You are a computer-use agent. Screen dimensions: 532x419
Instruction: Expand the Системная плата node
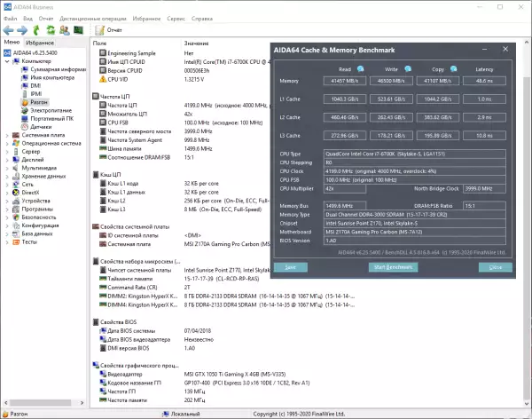[7, 135]
